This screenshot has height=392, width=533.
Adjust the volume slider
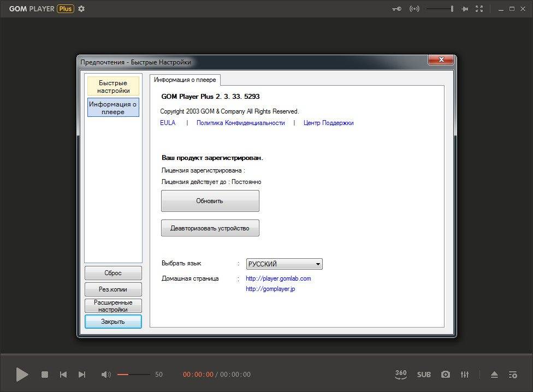click(x=133, y=375)
